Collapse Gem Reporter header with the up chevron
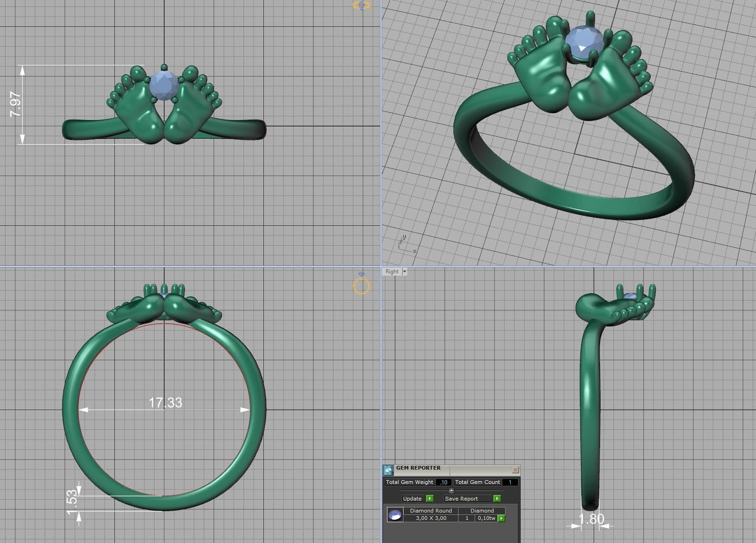Viewport: 756px width, 543px height. (x=452, y=491)
